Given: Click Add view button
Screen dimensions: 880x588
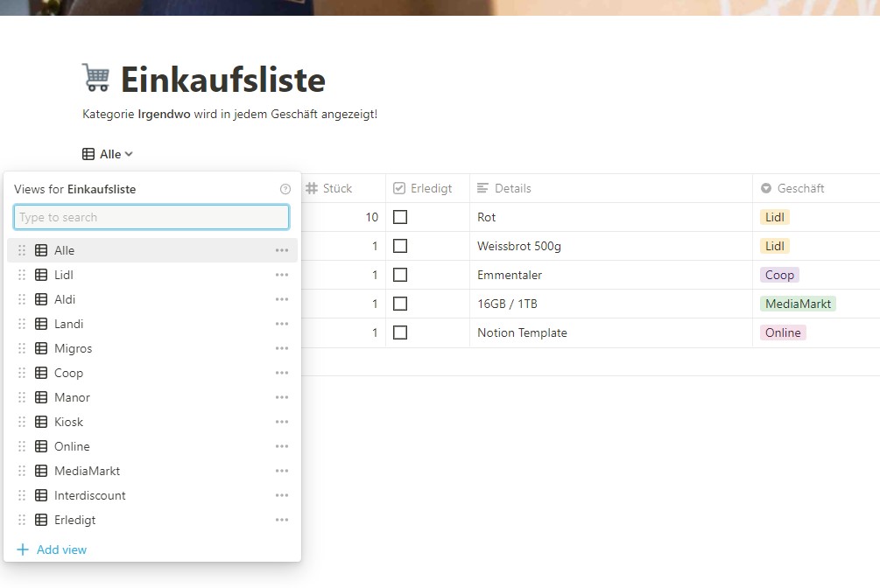Looking at the screenshot, I should [53, 549].
